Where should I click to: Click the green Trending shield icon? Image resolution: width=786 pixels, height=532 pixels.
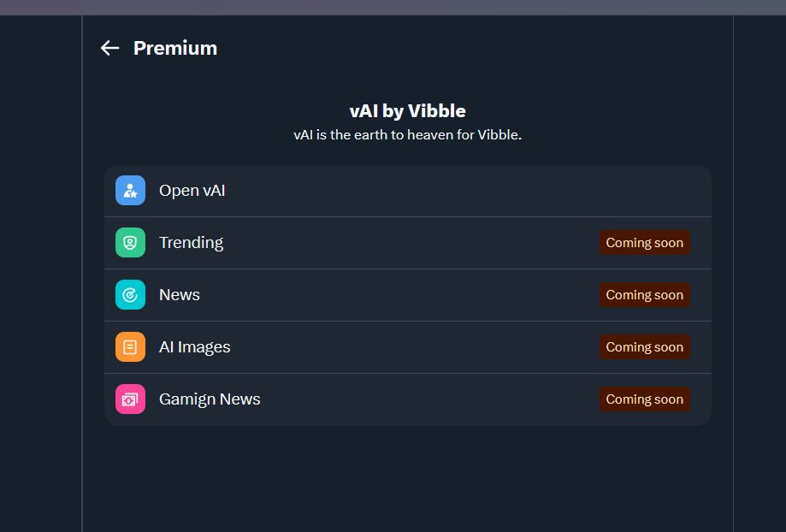coord(130,243)
